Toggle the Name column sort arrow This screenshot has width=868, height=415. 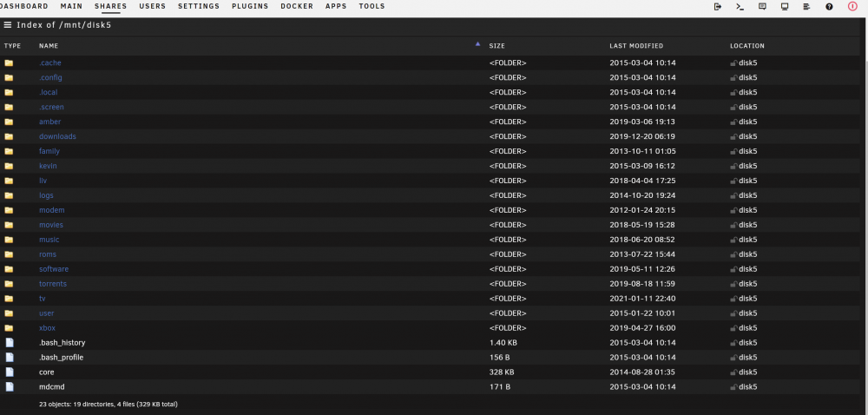click(x=477, y=43)
